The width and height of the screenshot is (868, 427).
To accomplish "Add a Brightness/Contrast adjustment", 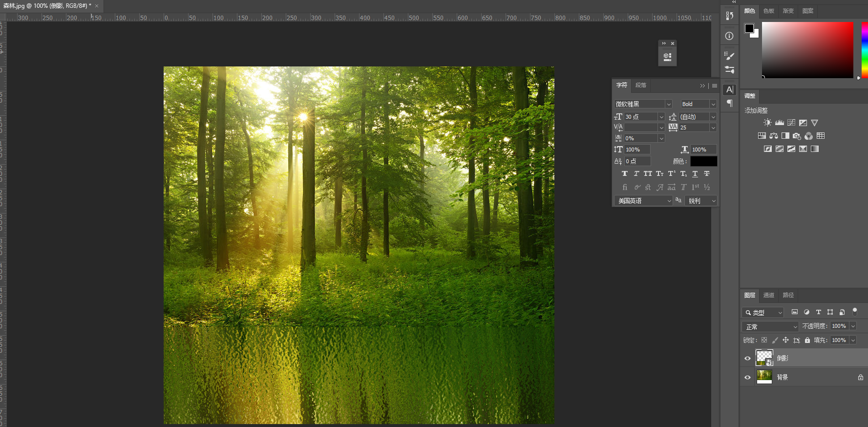I will (x=767, y=123).
